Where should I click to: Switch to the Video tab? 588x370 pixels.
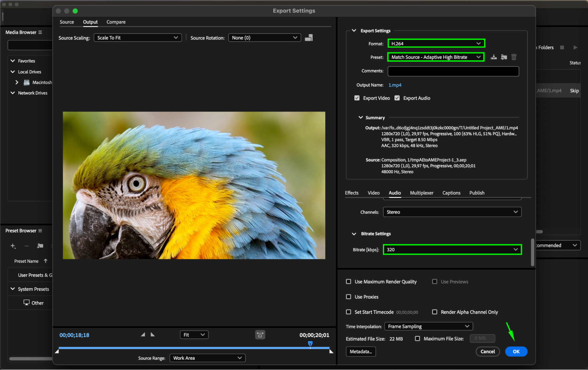(x=373, y=193)
